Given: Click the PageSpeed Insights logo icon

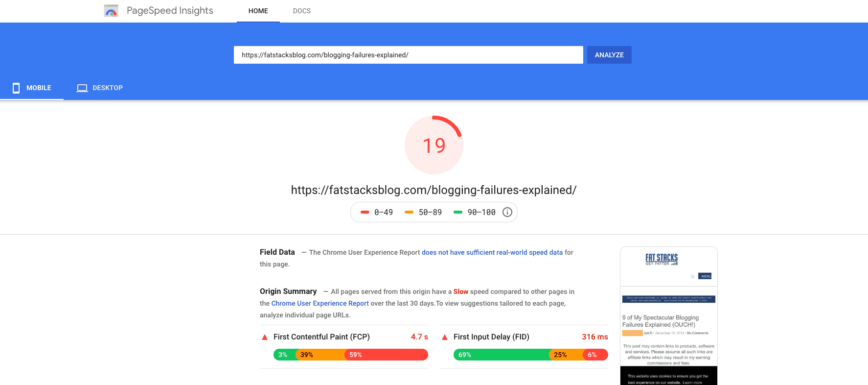Looking at the screenshot, I should (111, 10).
